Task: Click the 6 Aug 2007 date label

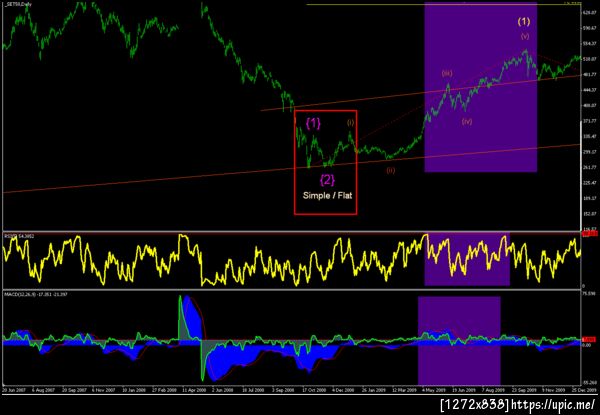Action: pyautogui.click(x=43, y=390)
